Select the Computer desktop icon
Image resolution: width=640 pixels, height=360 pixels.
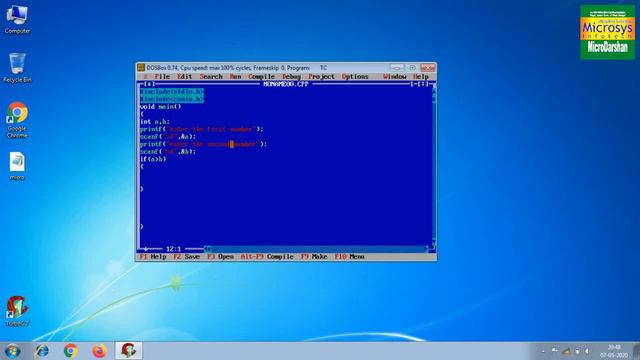coord(17,19)
